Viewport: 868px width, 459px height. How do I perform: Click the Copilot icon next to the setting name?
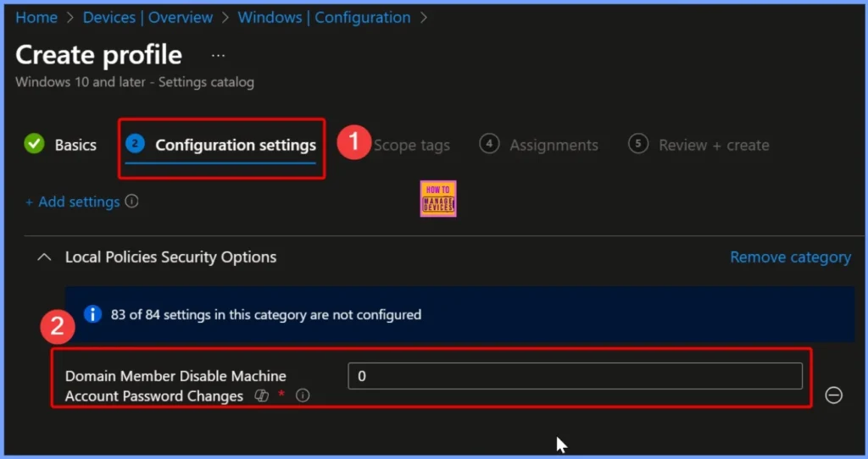pyautogui.click(x=262, y=395)
